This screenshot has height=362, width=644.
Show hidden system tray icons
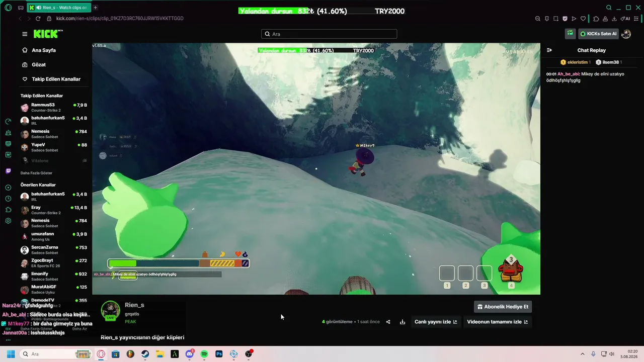click(x=583, y=354)
